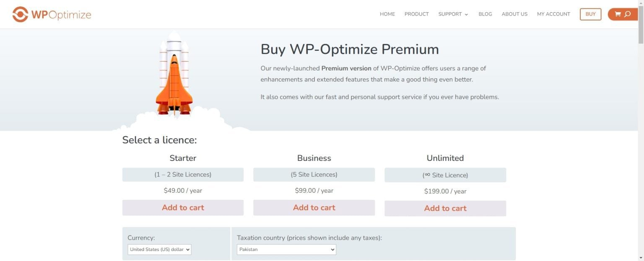
Task: Click the BUY button
Action: point(590,14)
